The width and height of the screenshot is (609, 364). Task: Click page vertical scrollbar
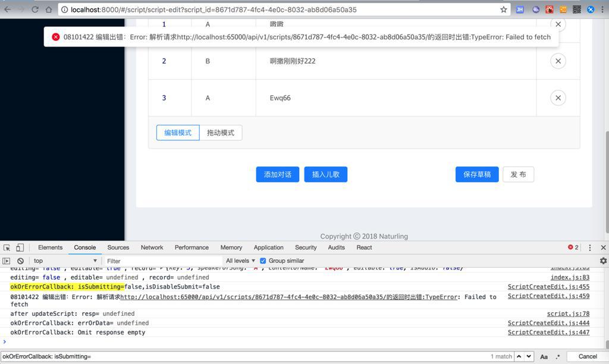[x=607, y=182]
